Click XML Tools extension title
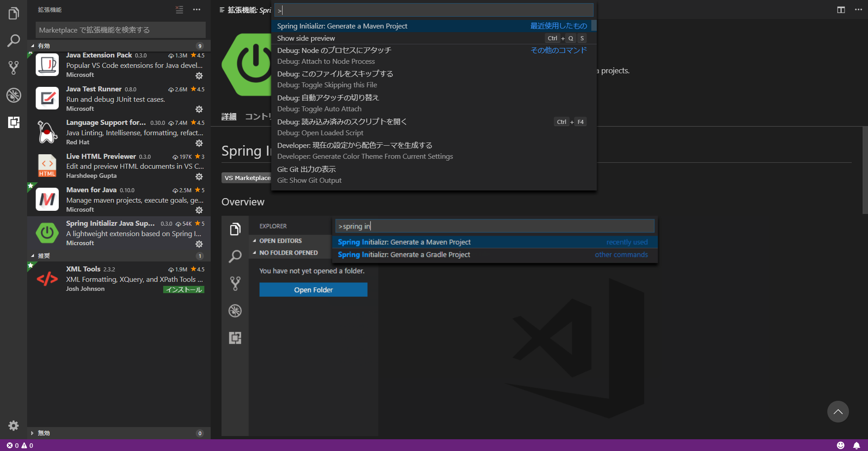868x451 pixels. 83,269
